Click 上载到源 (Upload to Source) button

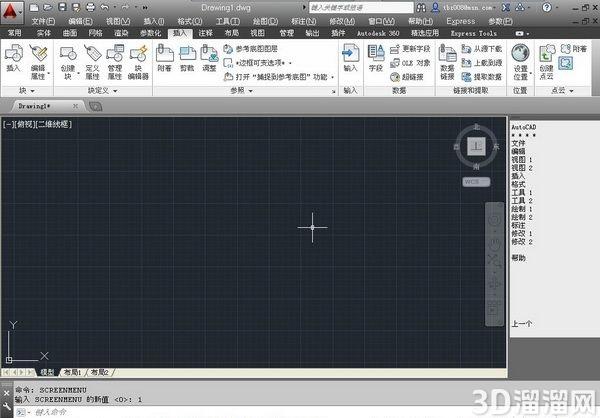point(482,63)
